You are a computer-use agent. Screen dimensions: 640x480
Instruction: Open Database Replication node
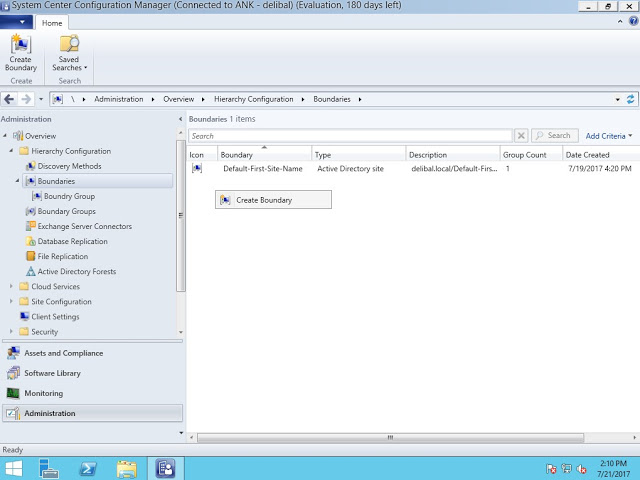click(x=72, y=241)
